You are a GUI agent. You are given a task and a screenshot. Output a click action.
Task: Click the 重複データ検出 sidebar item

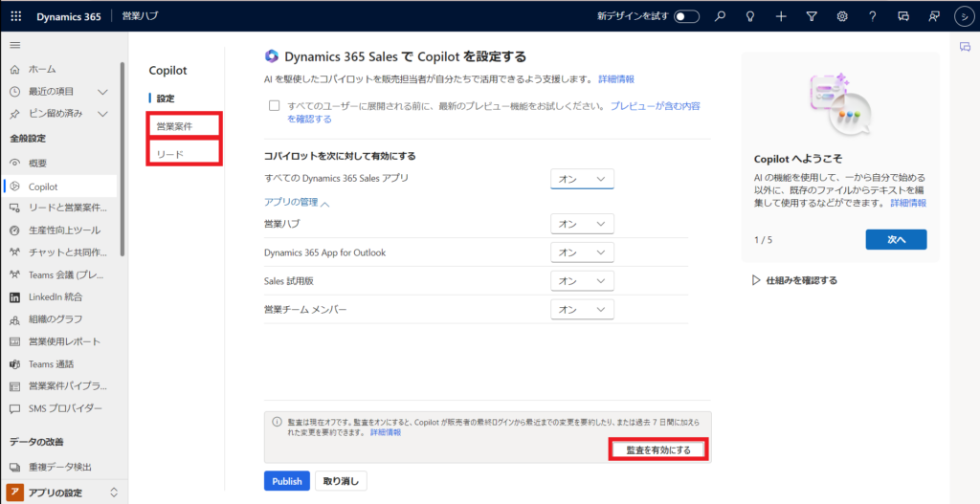point(60,467)
